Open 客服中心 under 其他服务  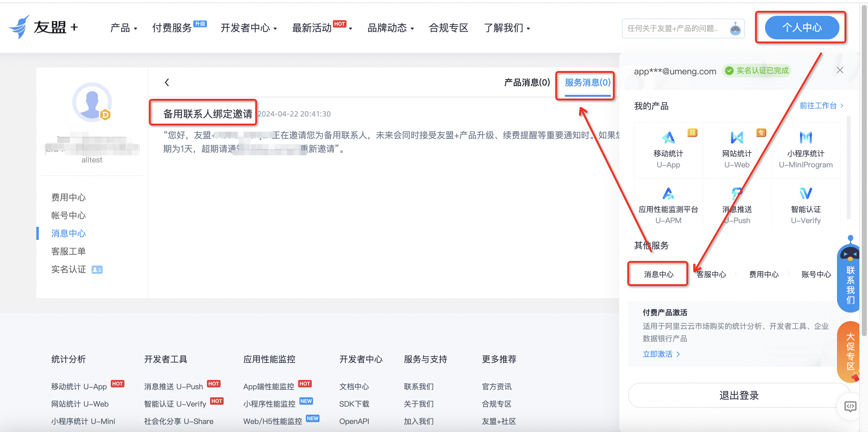point(711,275)
